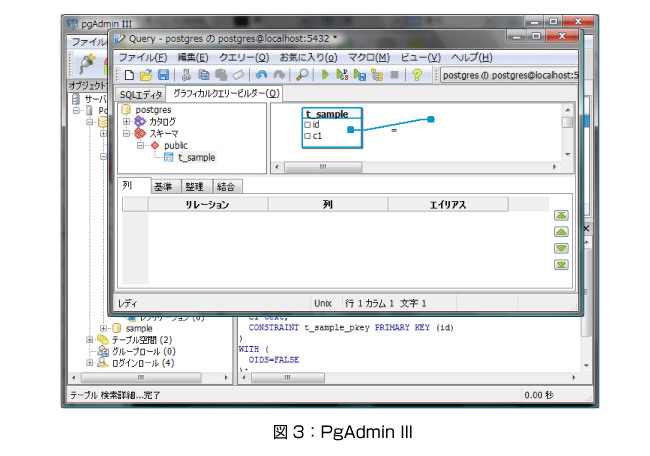
Task: Click the canvas vertical scrollbar down arrow
Action: [568, 154]
